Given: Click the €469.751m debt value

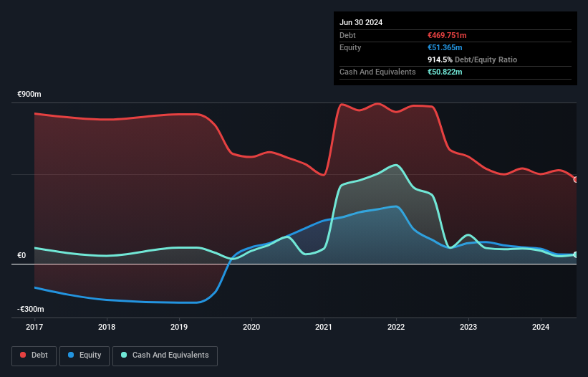Looking at the screenshot, I should (x=447, y=35).
